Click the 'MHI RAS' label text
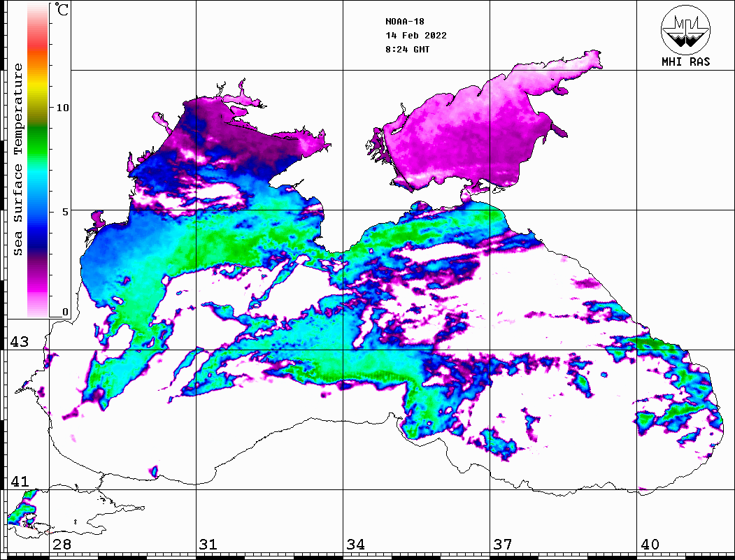 685,62
